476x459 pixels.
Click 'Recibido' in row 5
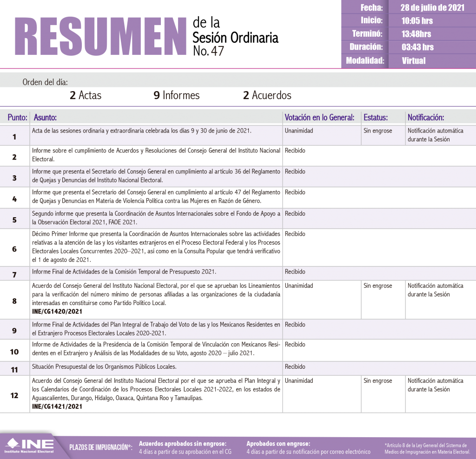tap(295, 213)
